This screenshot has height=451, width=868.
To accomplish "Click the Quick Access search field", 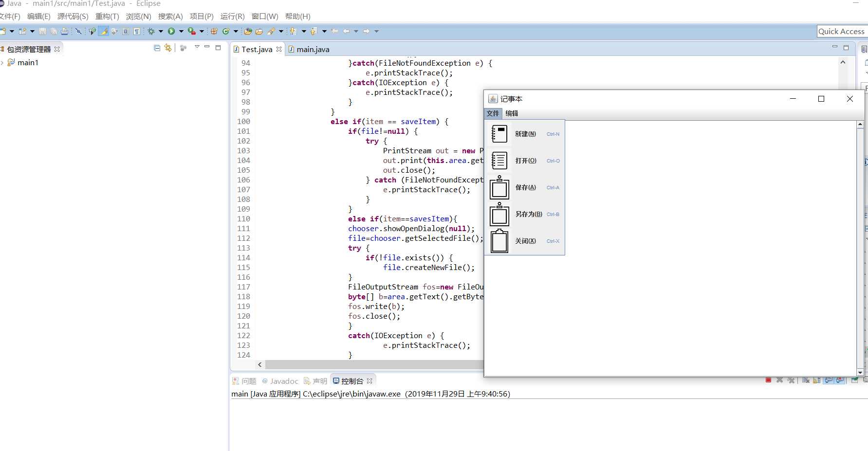I will point(841,31).
